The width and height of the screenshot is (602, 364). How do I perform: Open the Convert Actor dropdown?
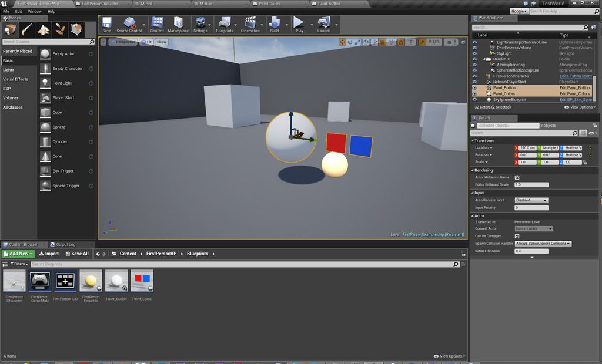(x=533, y=228)
